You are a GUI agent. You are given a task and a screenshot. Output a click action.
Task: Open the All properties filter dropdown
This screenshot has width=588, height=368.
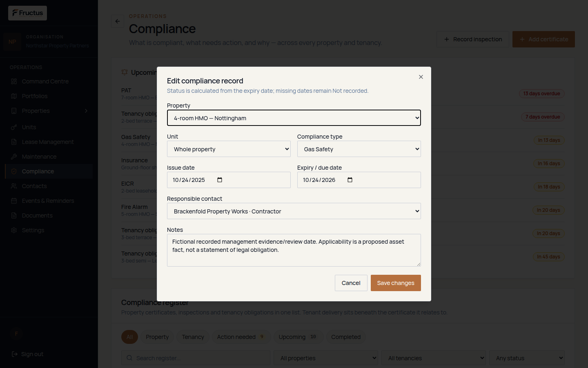[x=326, y=358]
